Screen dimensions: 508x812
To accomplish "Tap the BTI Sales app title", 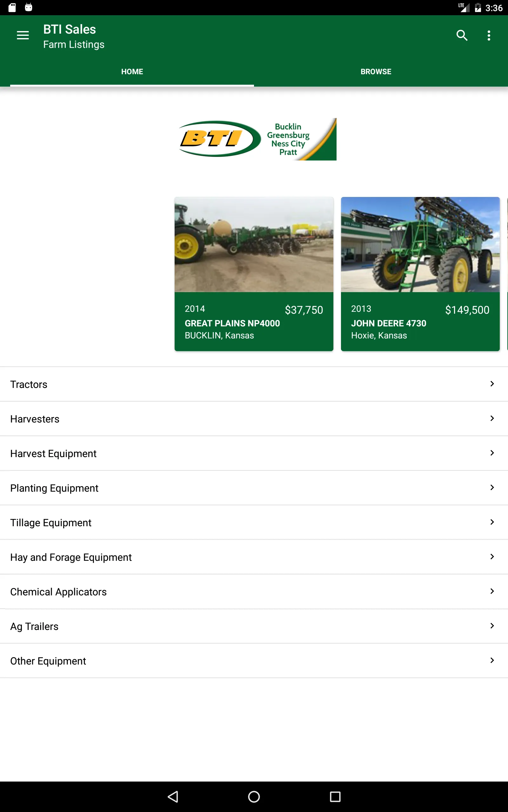I will pyautogui.click(x=70, y=29).
